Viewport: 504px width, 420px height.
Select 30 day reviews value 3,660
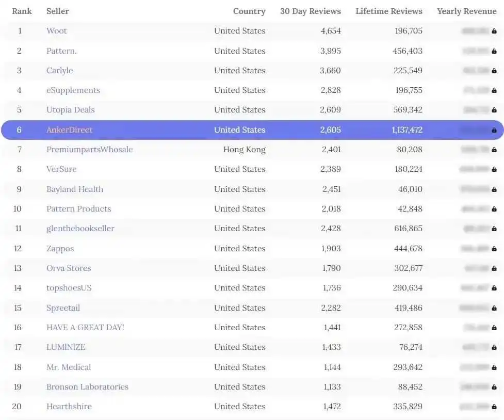coord(330,70)
